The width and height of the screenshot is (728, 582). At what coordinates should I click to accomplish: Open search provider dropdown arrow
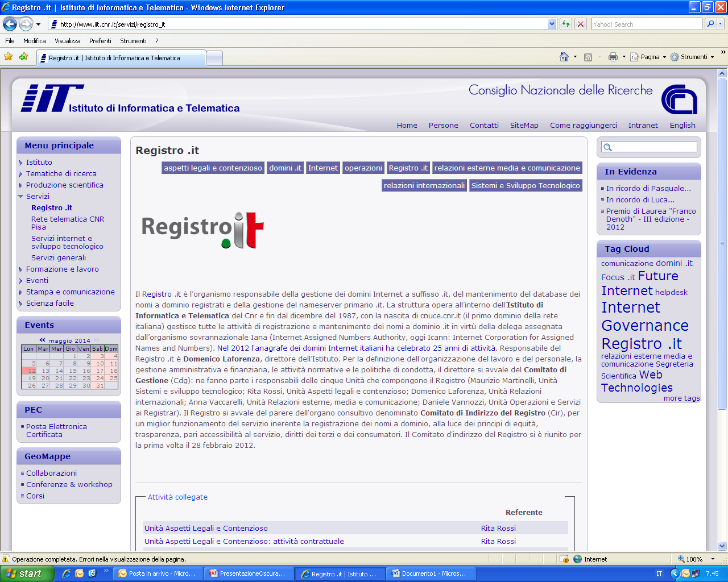tap(721, 24)
